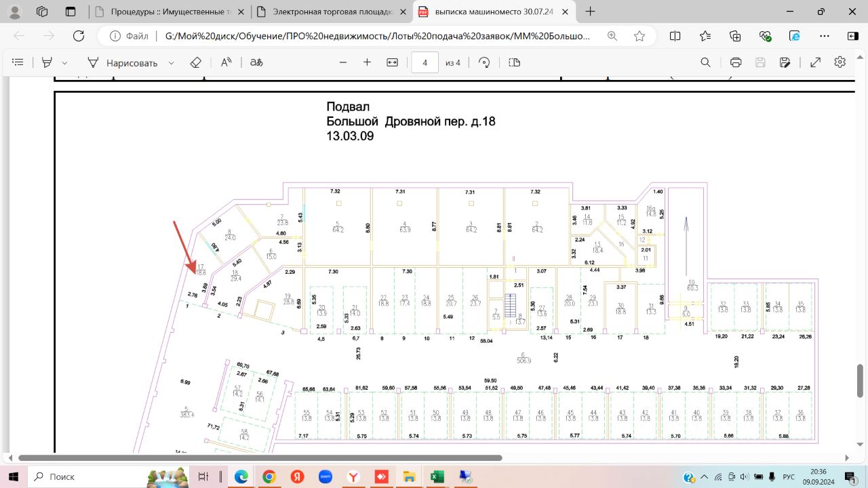The height and width of the screenshot is (488, 868).
Task: Select the eraser tool
Action: coord(196,62)
